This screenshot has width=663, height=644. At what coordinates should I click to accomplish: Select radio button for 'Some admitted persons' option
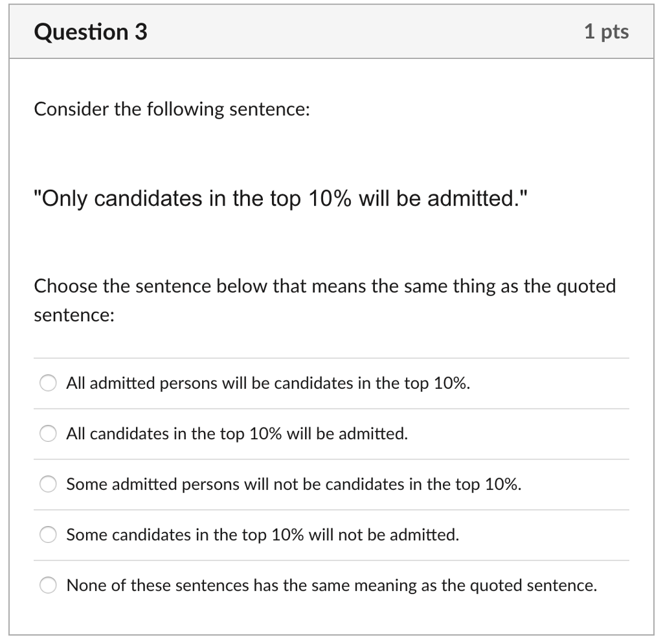[x=48, y=483]
